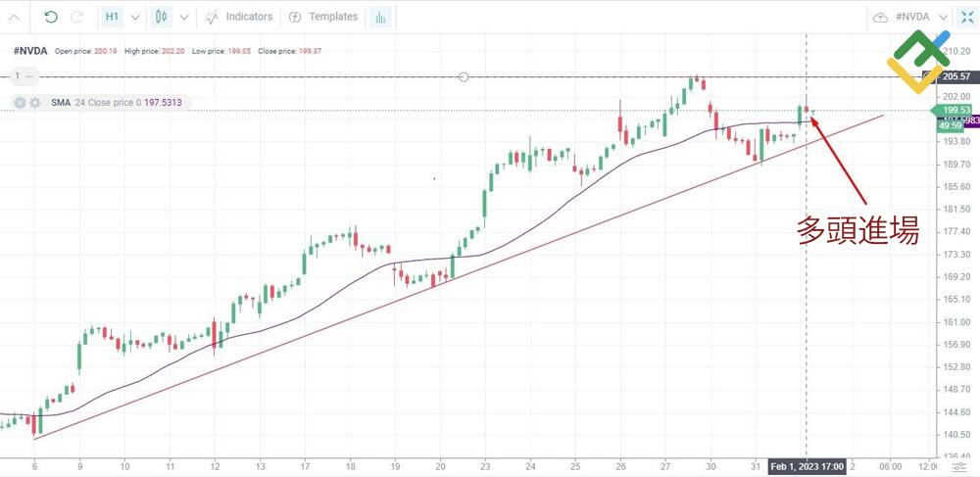The height and width of the screenshot is (477, 980).
Task: Click the 49:59 countdown timer tag
Action: tap(950, 126)
